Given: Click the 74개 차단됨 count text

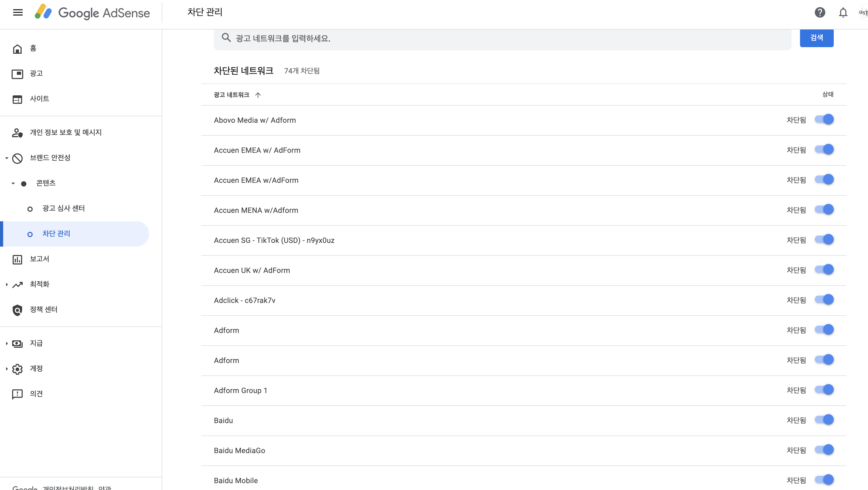Looking at the screenshot, I should 301,71.
